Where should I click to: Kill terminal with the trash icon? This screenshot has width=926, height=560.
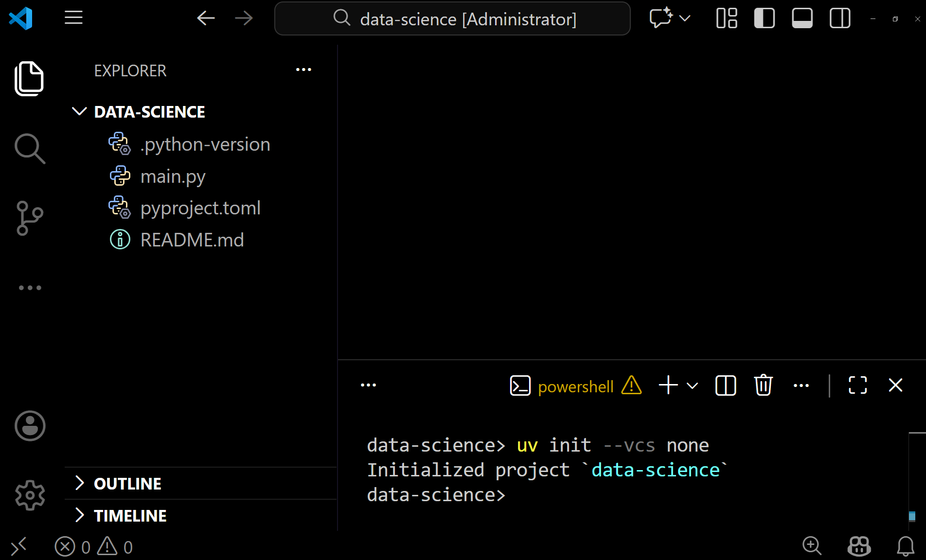[x=763, y=385]
